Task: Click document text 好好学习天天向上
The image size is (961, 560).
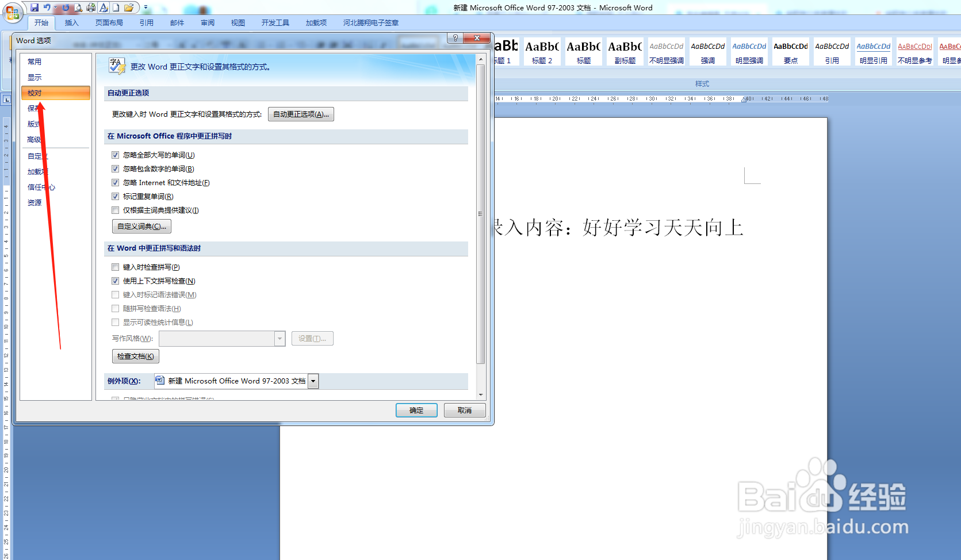Action: (x=663, y=228)
